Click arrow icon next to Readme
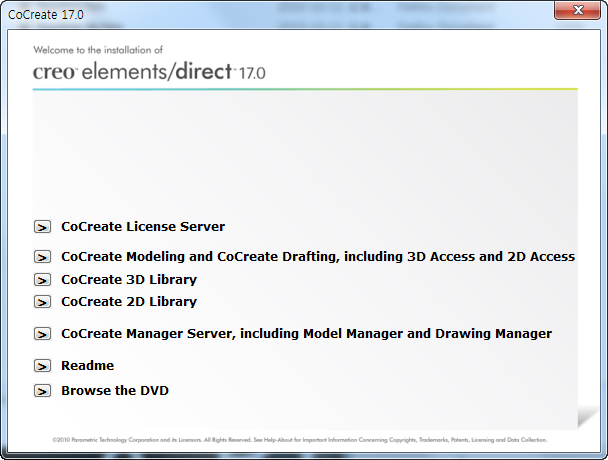 click(x=42, y=366)
